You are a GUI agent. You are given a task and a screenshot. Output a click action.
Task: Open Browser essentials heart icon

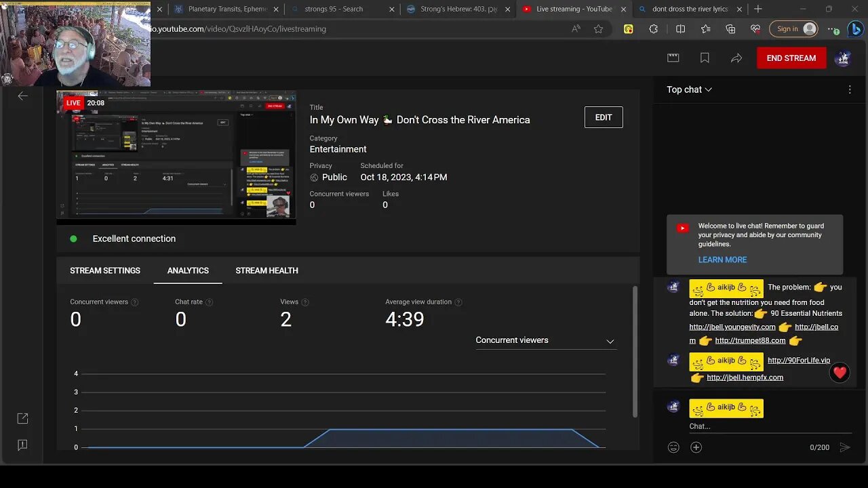pos(755,29)
